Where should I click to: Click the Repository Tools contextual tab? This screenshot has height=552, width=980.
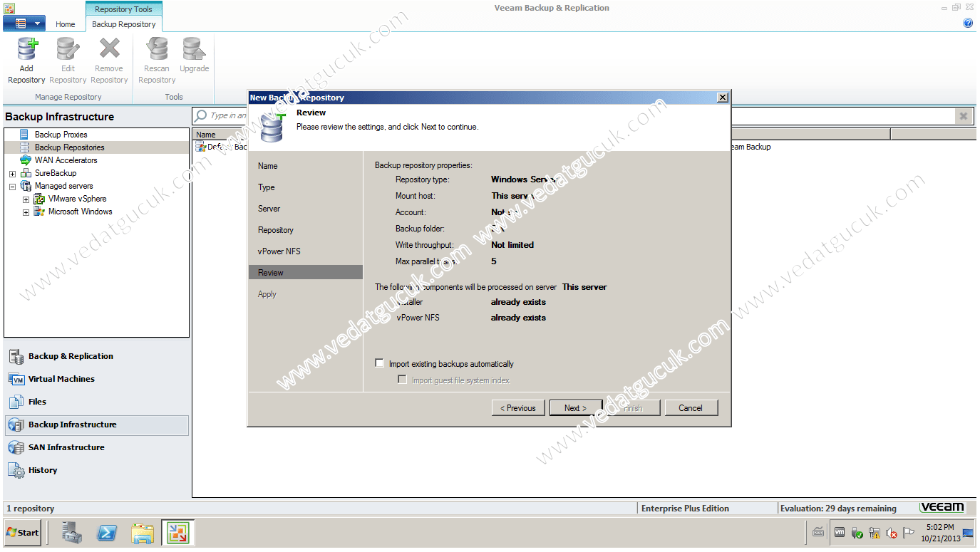(124, 9)
